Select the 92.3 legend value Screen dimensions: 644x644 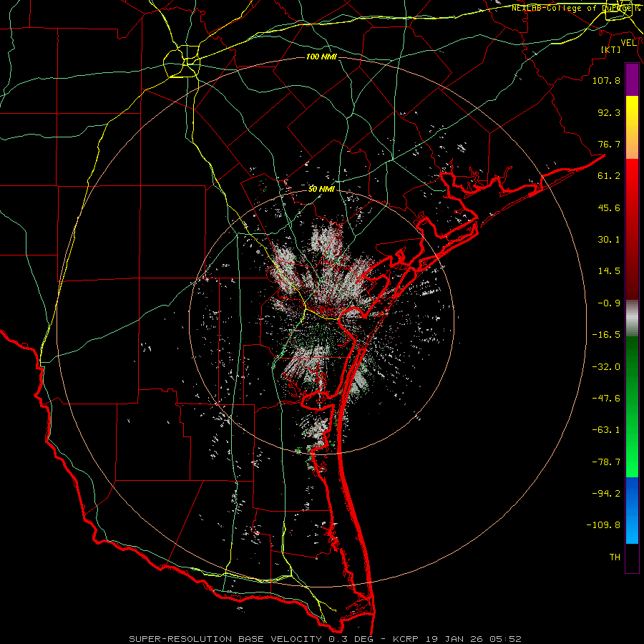[609, 112]
